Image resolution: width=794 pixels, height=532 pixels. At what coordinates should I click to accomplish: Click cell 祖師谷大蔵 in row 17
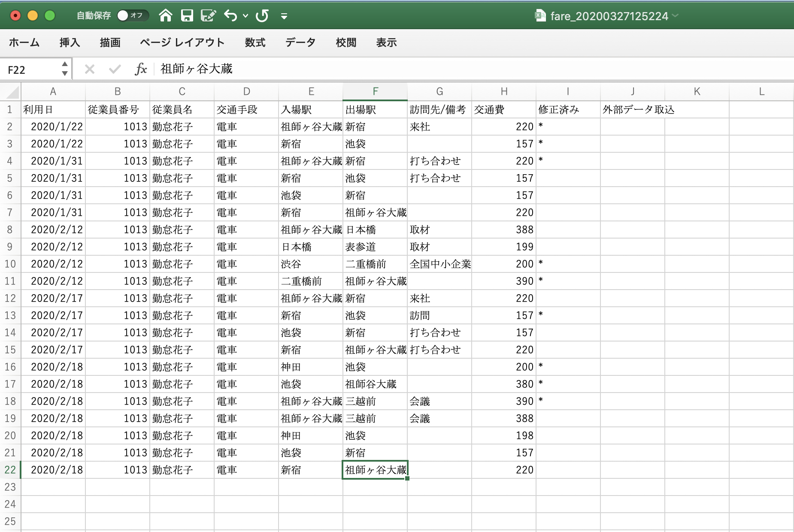click(375, 384)
